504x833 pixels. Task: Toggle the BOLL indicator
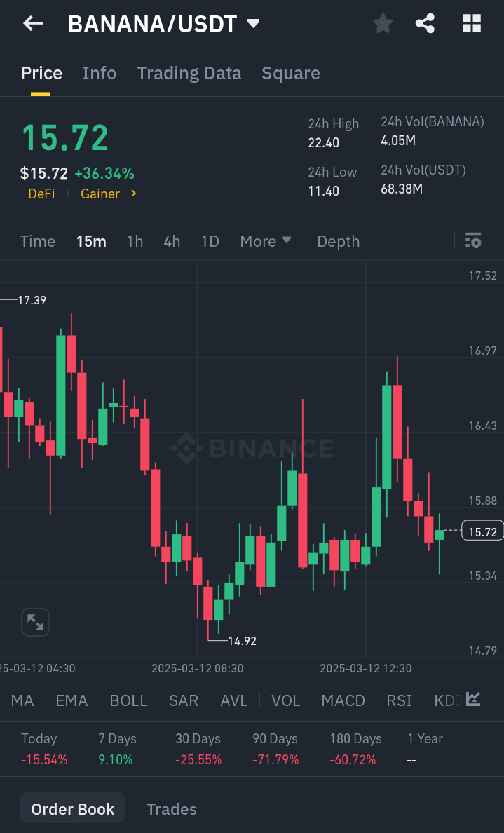click(x=128, y=700)
